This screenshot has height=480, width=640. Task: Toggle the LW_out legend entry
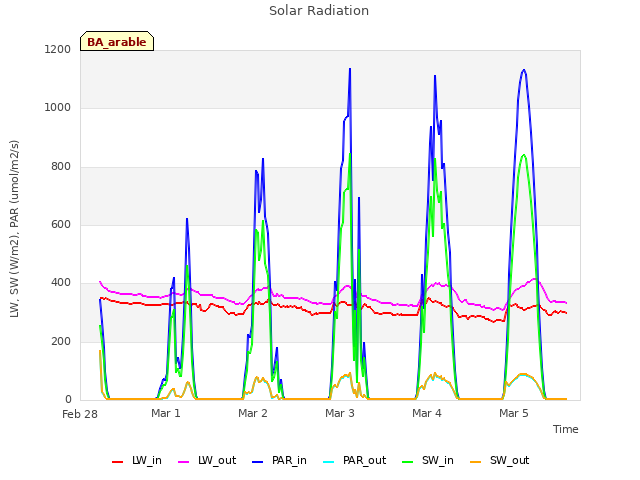(x=207, y=460)
